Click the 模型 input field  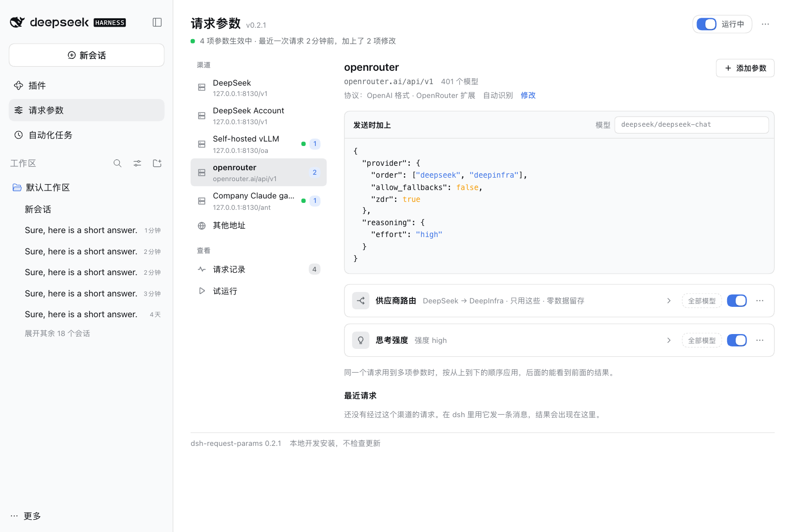coord(692,125)
